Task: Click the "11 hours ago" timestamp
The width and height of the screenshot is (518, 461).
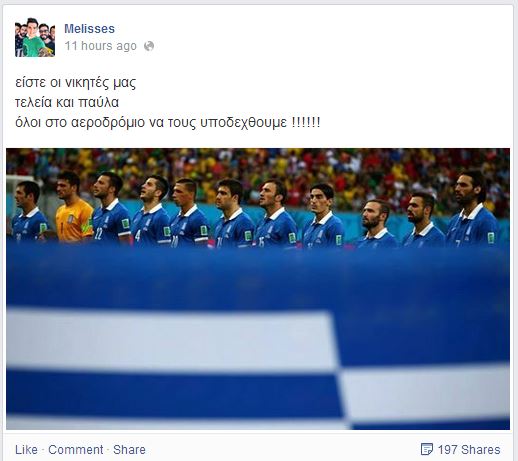Action: coord(100,46)
